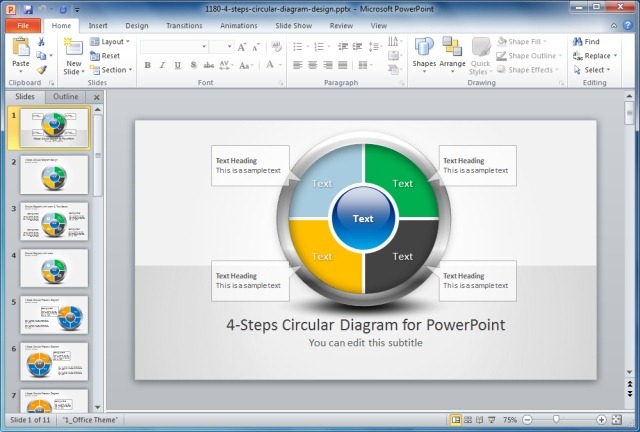Open Change Case dropdown
The image size is (640, 432).
click(x=246, y=65)
